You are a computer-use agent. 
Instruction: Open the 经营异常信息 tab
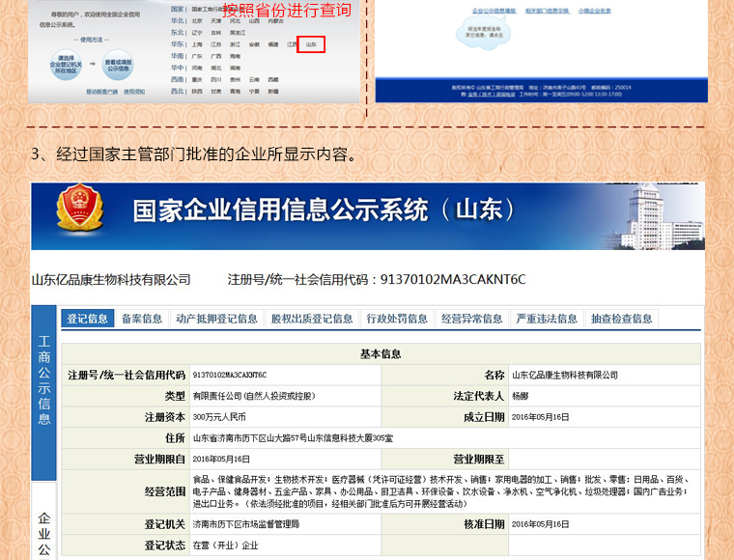(472, 319)
